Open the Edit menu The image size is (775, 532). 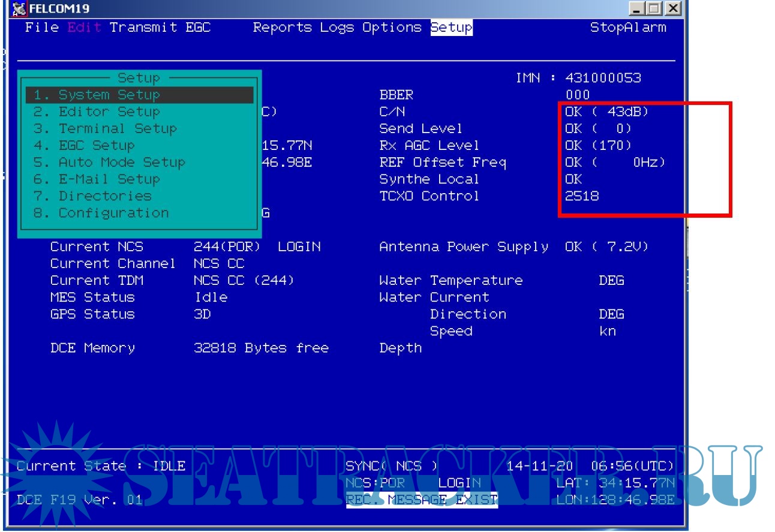coord(84,28)
